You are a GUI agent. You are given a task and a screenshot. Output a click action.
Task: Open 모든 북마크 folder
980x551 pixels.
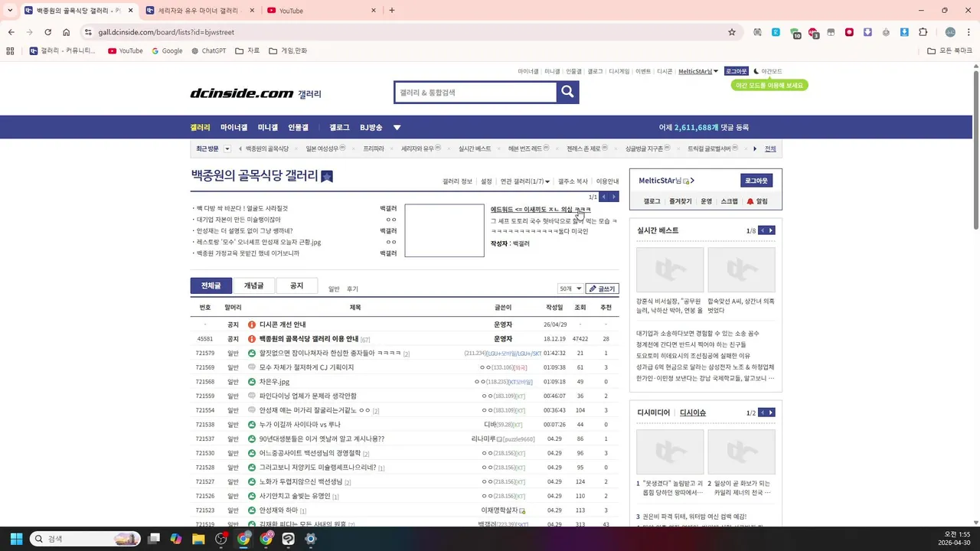949,51
